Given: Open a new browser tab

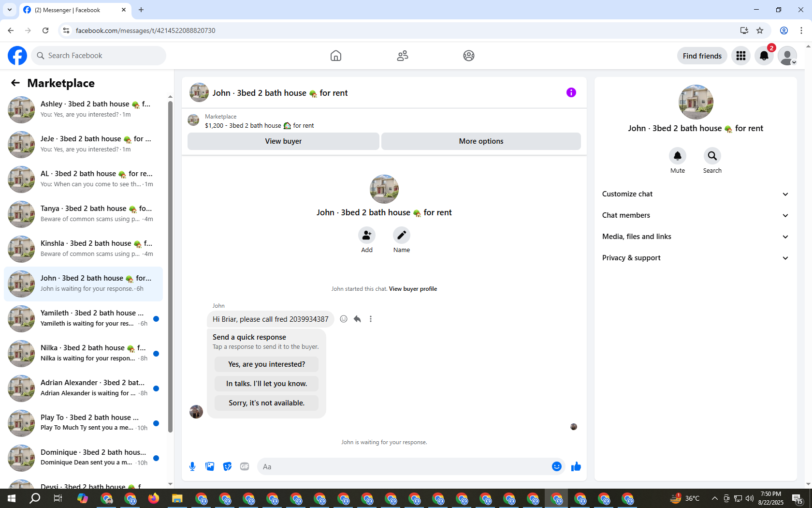Looking at the screenshot, I should [x=141, y=10].
